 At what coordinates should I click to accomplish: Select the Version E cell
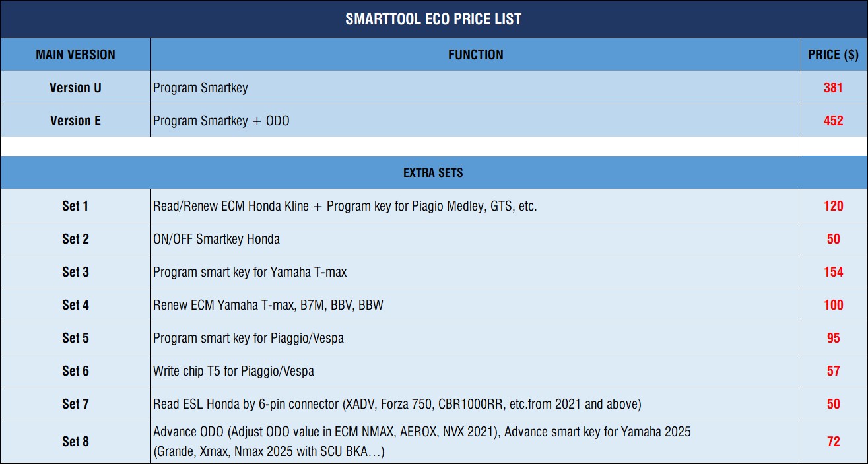click(x=75, y=121)
